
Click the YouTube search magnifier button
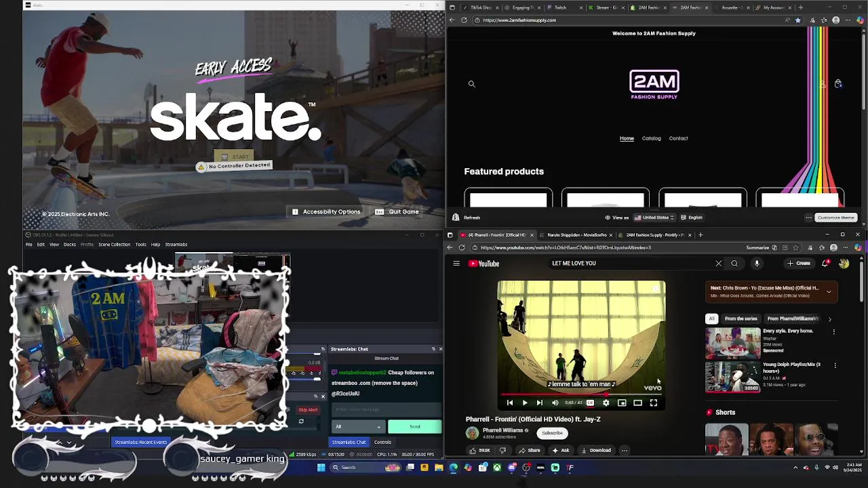click(x=734, y=264)
